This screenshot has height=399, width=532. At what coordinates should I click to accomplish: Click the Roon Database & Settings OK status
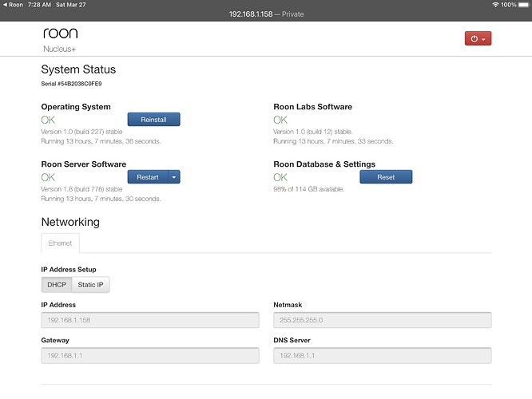pyautogui.click(x=280, y=177)
